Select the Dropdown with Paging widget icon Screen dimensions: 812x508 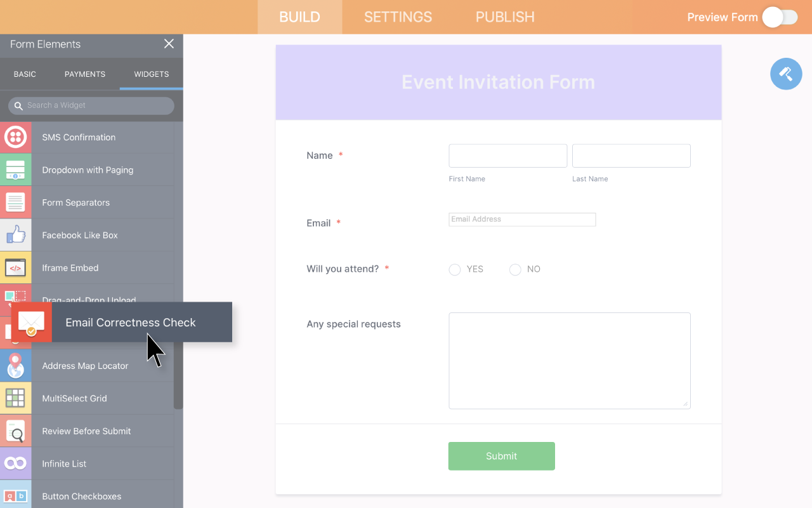15,170
